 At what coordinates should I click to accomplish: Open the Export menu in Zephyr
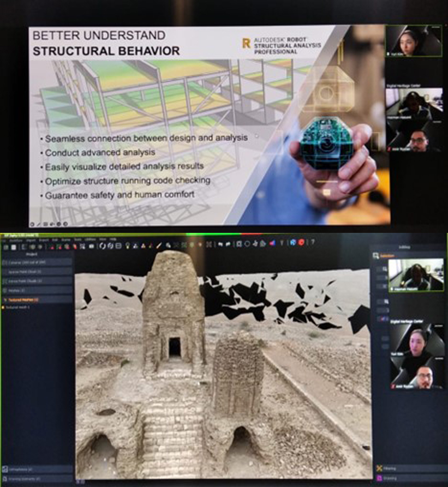click(44, 240)
